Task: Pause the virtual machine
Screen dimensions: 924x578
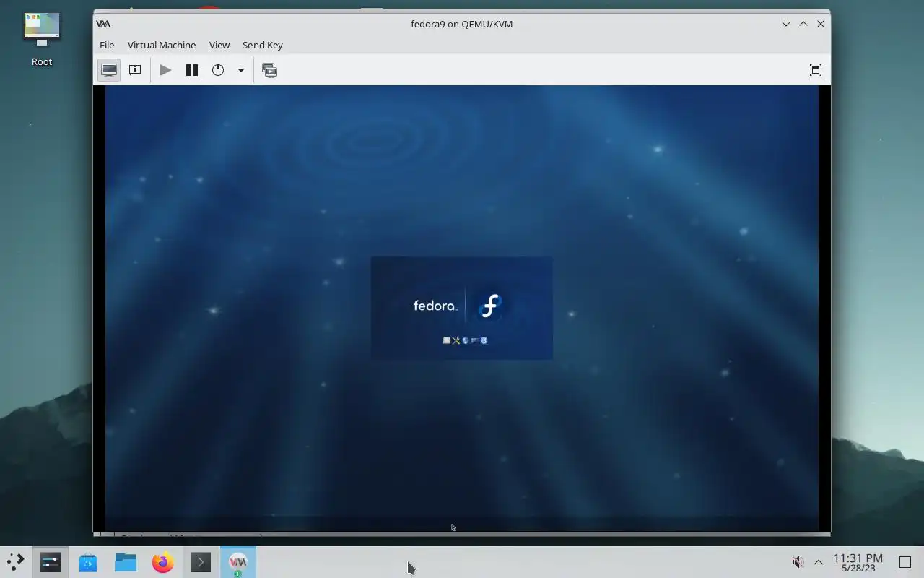Action: (192, 70)
